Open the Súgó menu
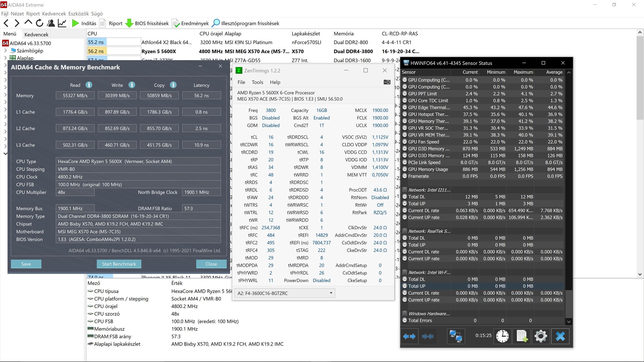Screen dimensions: 644x362 tap(97, 14)
